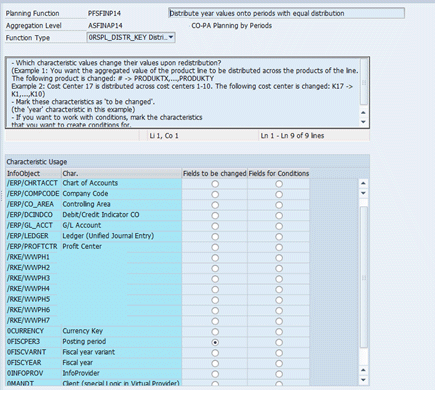Click the scroll-up arrow of help text box
The width and height of the screenshot is (435, 395).
tap(363, 113)
